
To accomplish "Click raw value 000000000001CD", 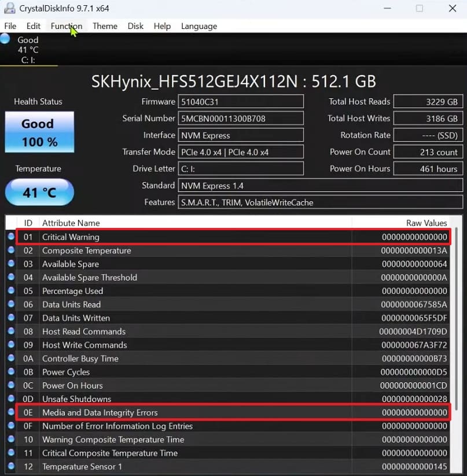I will coord(413,386).
